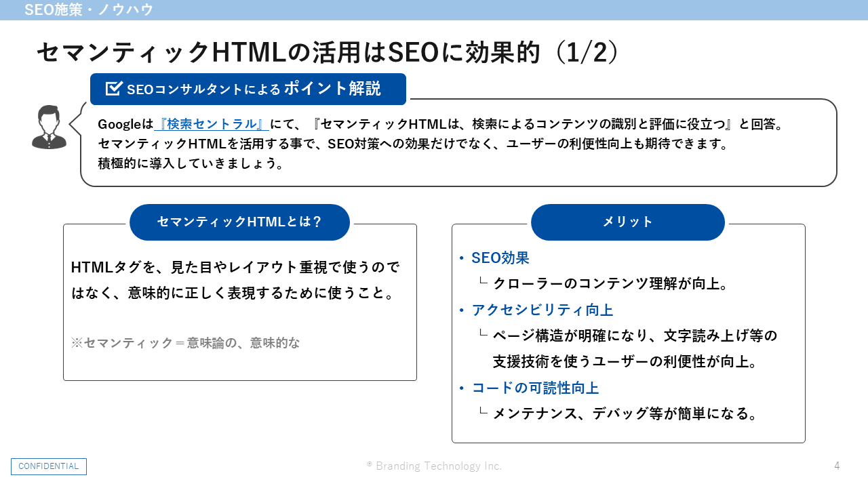Select the line starting HTMLタグを、見た目やレイアウト
The height and width of the screenshot is (488, 868).
tap(235, 268)
